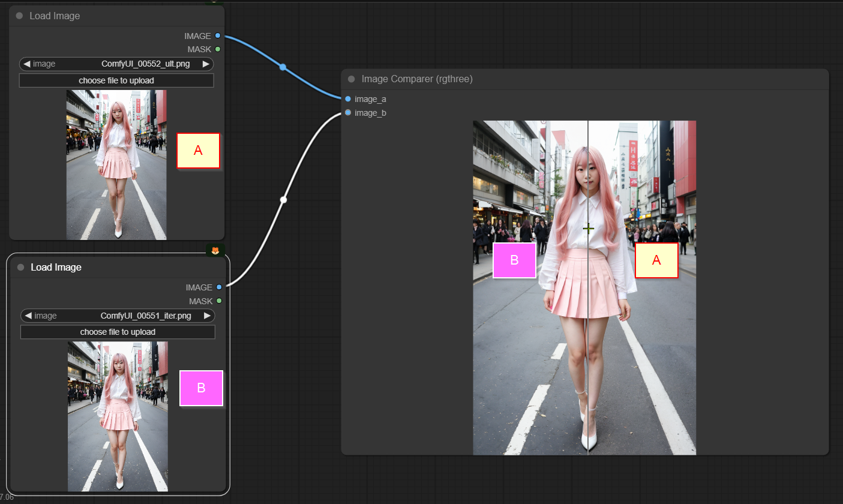Click the rgthree fox badge icon

[x=214, y=250]
